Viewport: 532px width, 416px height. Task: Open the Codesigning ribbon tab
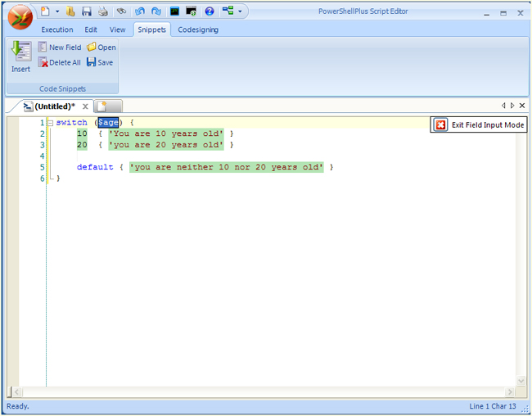point(198,29)
